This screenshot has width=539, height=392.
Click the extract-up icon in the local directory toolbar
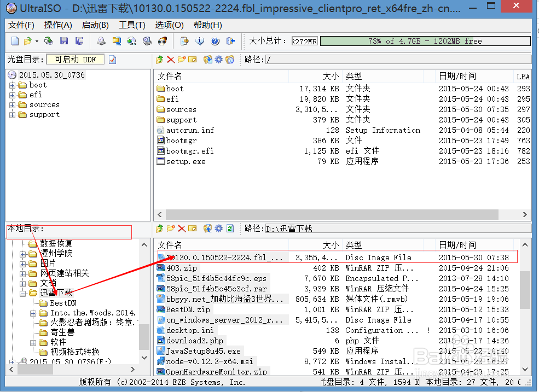[159, 229]
